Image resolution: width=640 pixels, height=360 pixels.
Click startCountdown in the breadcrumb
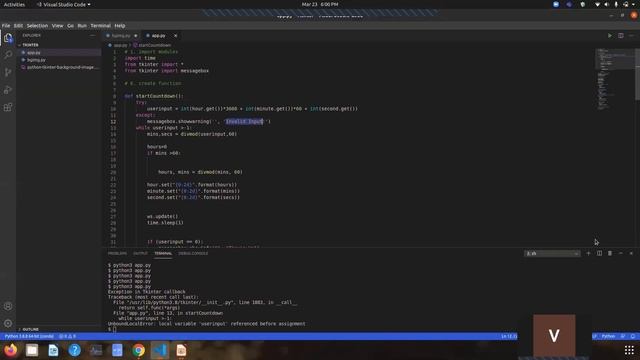point(155,45)
